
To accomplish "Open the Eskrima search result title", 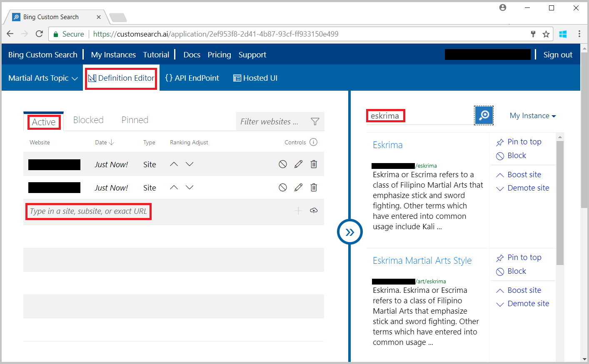I will pyautogui.click(x=388, y=145).
